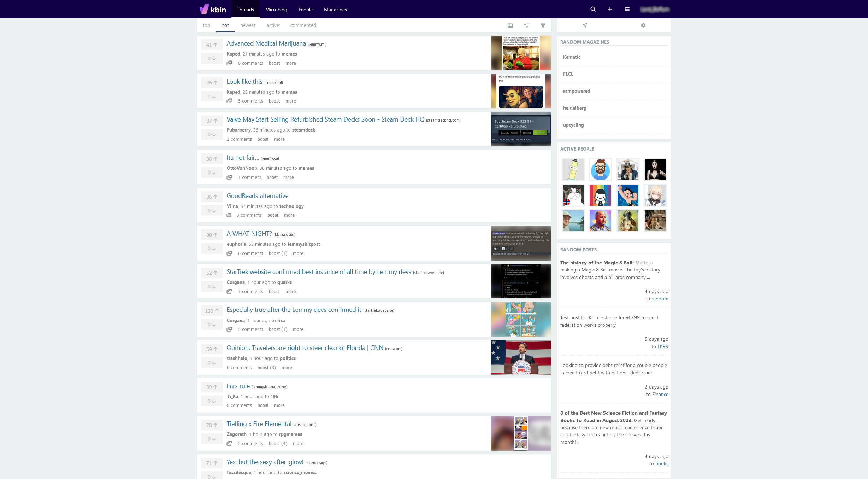Open the sort options icon above threads
This screenshot has height=479, width=868.
(526, 25)
